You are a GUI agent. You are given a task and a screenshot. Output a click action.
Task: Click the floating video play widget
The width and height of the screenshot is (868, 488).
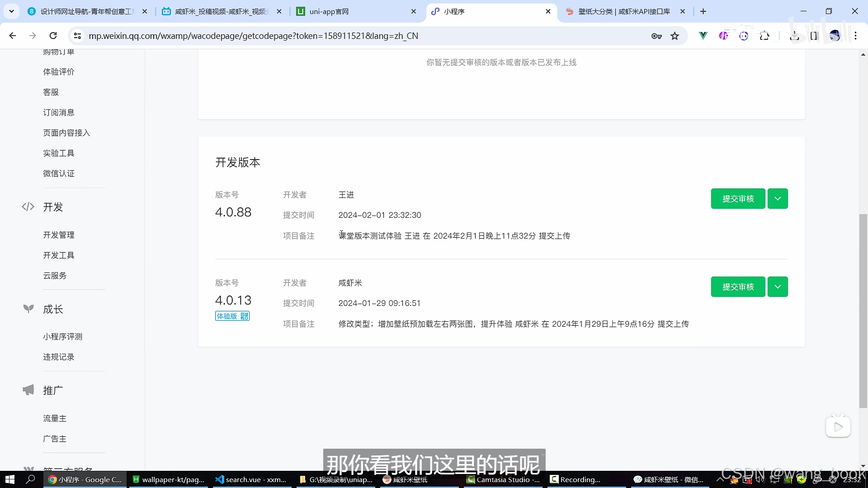[x=838, y=427]
